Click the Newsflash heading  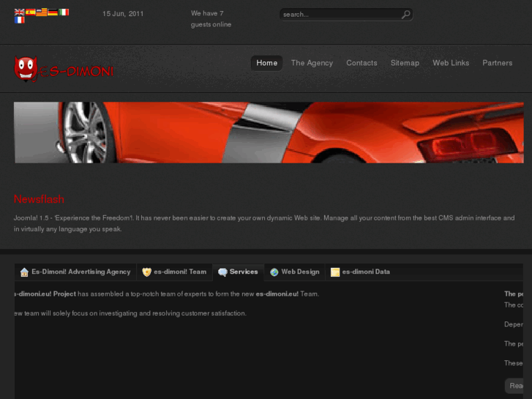pyautogui.click(x=39, y=199)
